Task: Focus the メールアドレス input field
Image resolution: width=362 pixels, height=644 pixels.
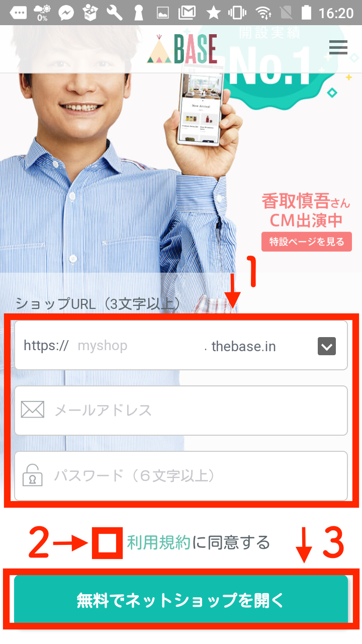Action: coord(181,410)
